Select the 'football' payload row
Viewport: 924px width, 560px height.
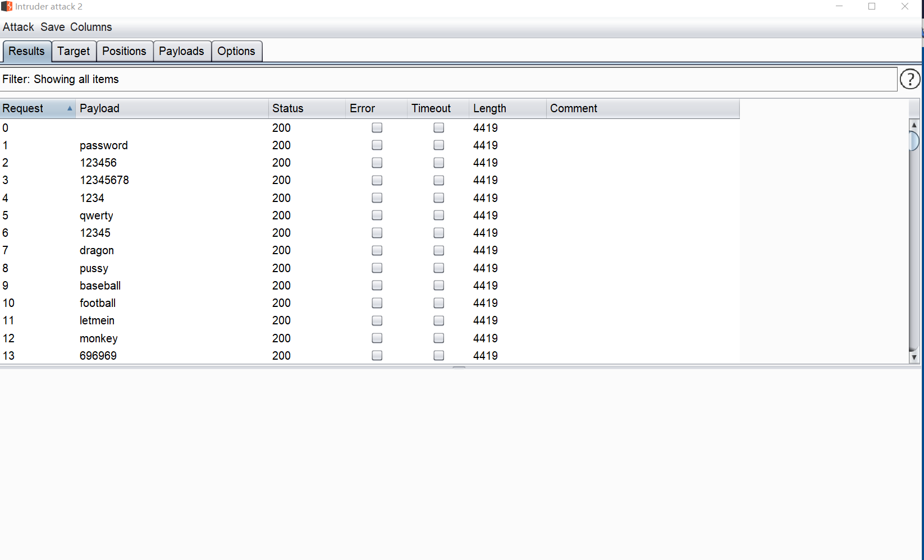(369, 303)
